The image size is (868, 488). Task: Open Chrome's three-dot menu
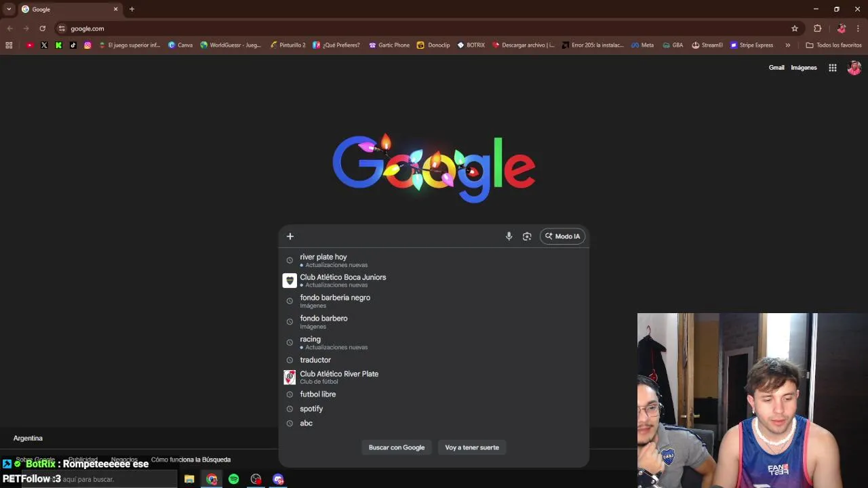click(858, 28)
